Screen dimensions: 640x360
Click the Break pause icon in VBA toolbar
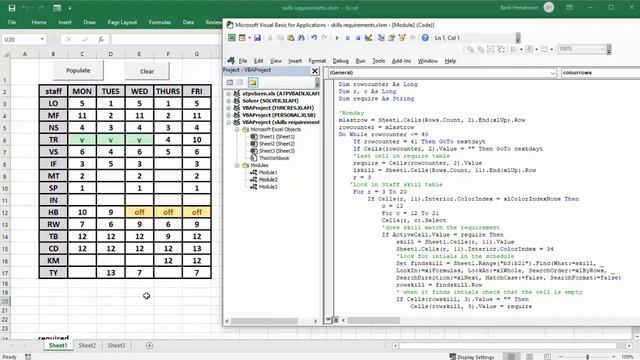point(347,38)
